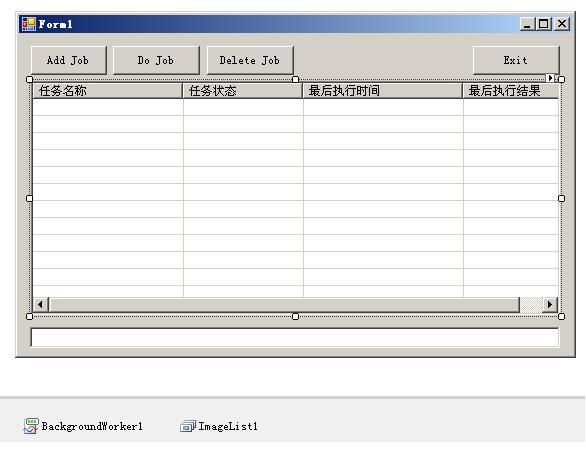This screenshot has height=450, width=586.
Task: Select the 最后执行结果 column header
Action: click(511, 91)
